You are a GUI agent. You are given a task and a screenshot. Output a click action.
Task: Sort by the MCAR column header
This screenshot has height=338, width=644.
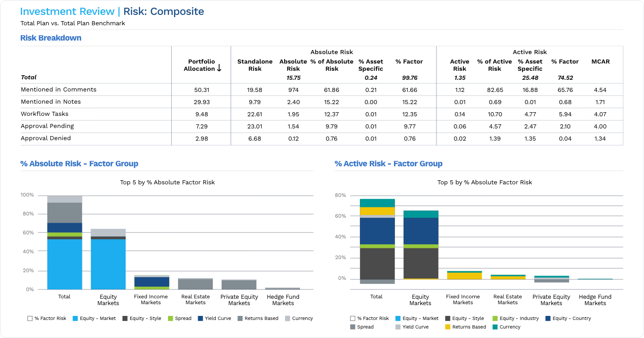[600, 62]
